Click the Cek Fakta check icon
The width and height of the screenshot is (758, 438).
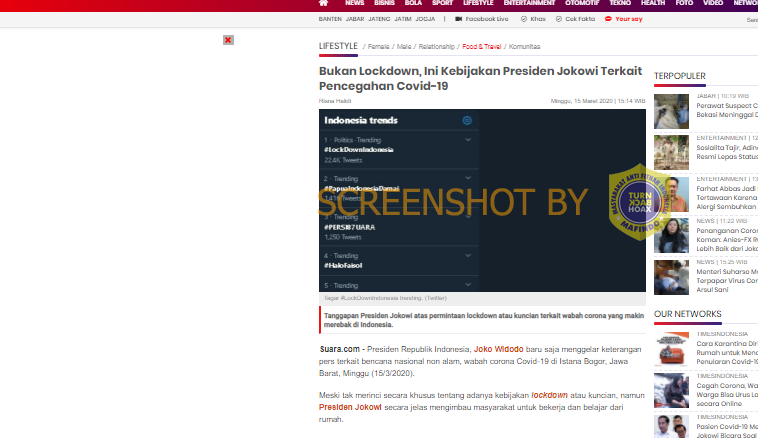point(559,19)
